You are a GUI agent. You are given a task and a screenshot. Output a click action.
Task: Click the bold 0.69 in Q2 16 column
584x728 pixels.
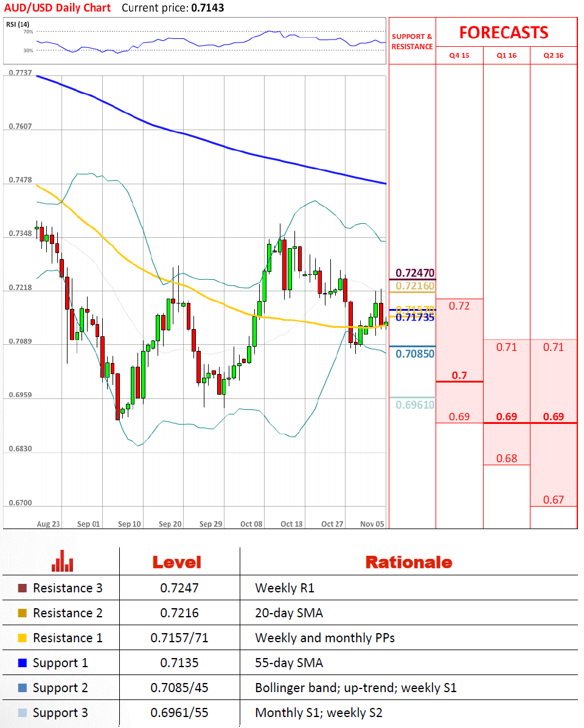(x=554, y=417)
